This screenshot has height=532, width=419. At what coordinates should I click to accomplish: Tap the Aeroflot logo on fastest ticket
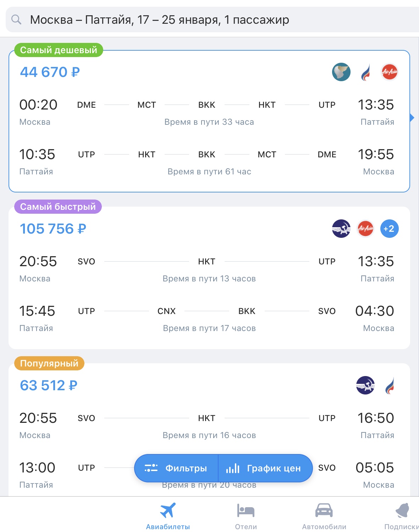click(341, 229)
